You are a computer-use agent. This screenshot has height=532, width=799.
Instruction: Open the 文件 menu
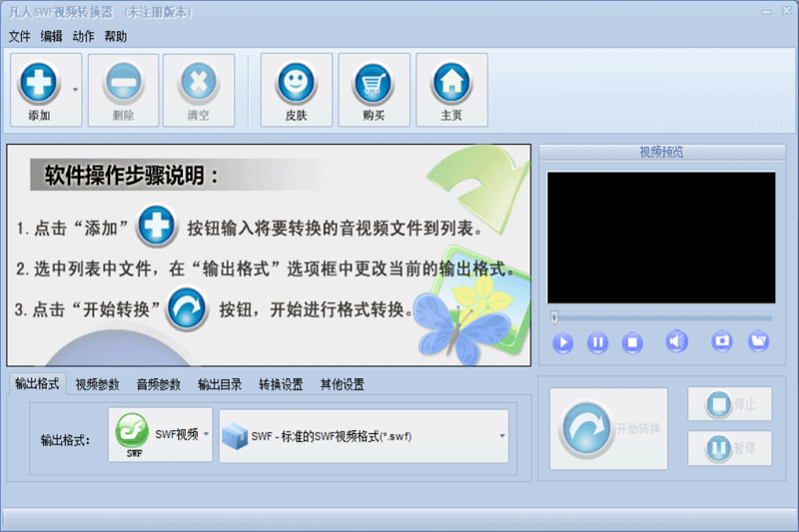(19, 37)
